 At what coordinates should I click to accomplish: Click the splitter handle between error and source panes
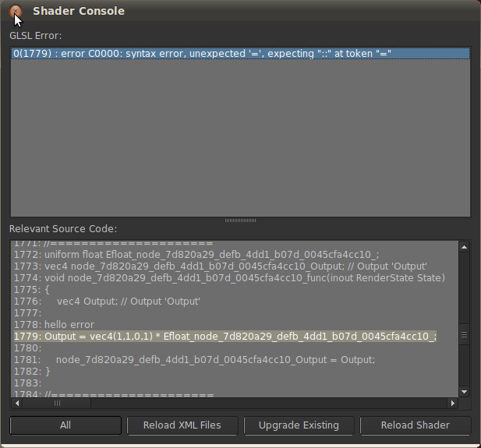[240, 220]
